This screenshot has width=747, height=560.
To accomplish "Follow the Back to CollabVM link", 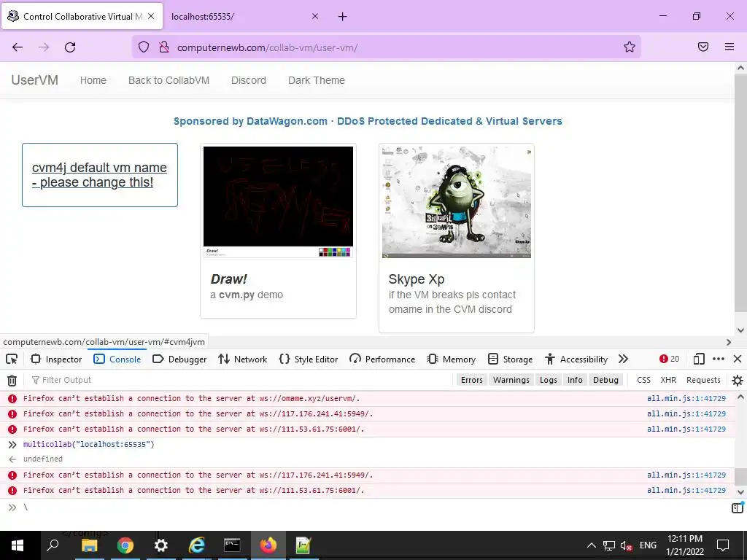I will pyautogui.click(x=169, y=80).
